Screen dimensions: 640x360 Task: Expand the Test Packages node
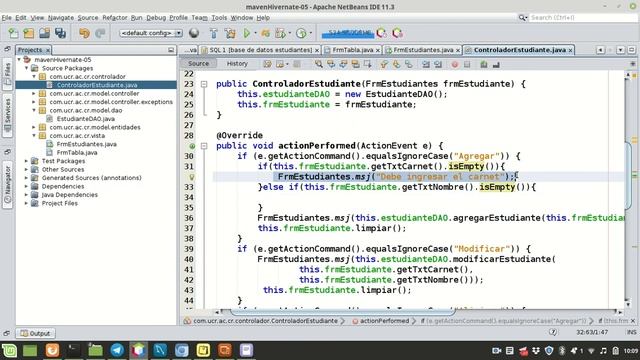(27, 161)
